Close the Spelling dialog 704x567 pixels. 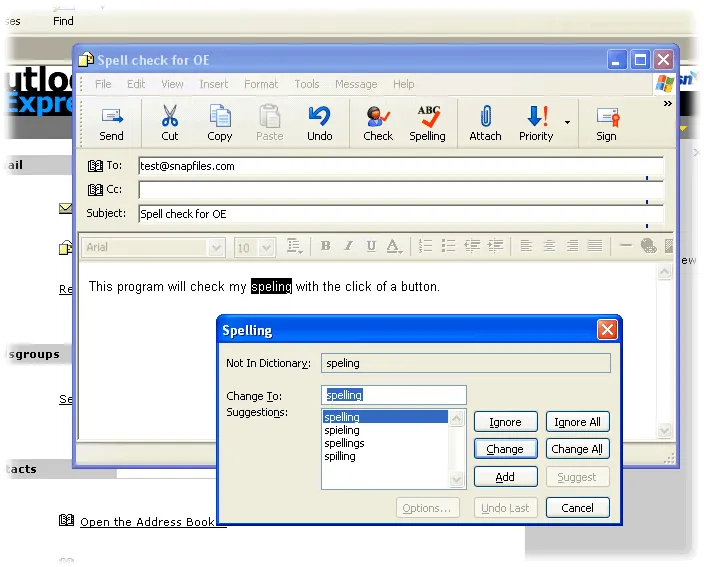click(607, 330)
